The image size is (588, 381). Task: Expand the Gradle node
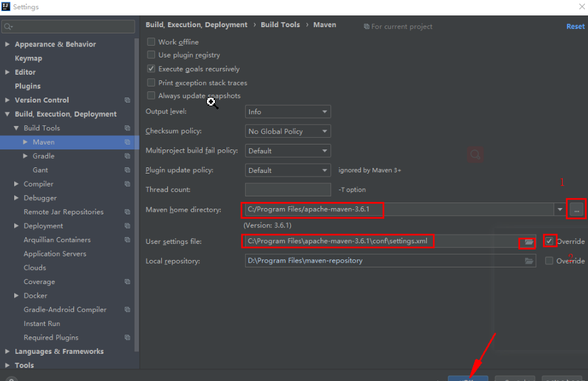point(25,156)
